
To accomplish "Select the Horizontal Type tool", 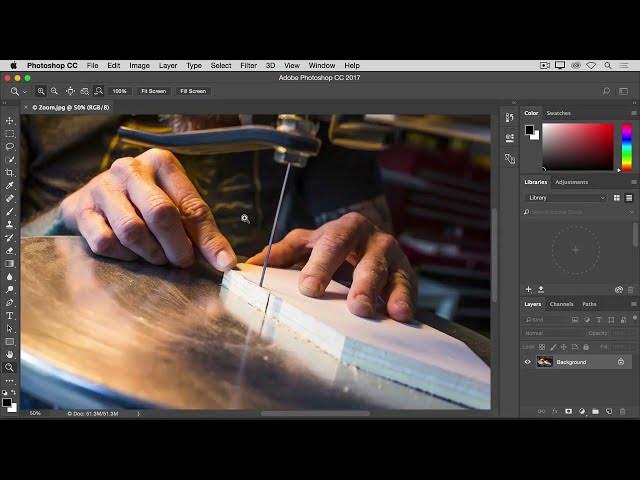I will coord(10,315).
